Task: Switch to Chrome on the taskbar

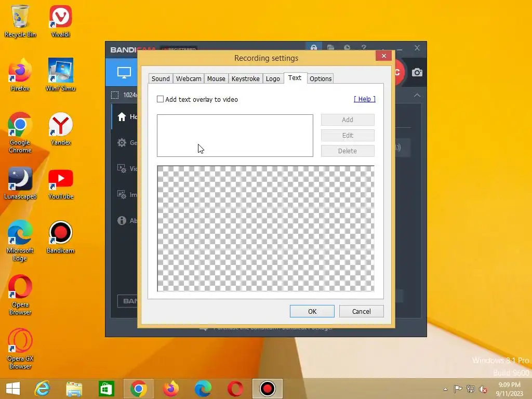Action: 138,389
